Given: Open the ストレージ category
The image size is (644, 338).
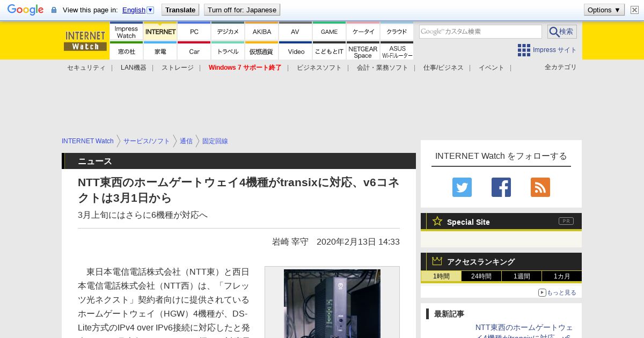Looking at the screenshot, I should 177,68.
